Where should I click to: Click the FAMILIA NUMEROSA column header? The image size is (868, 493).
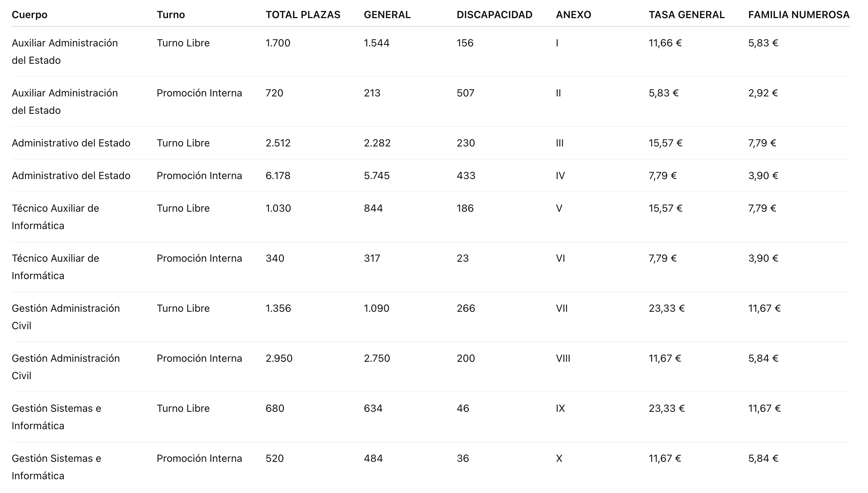tap(799, 15)
